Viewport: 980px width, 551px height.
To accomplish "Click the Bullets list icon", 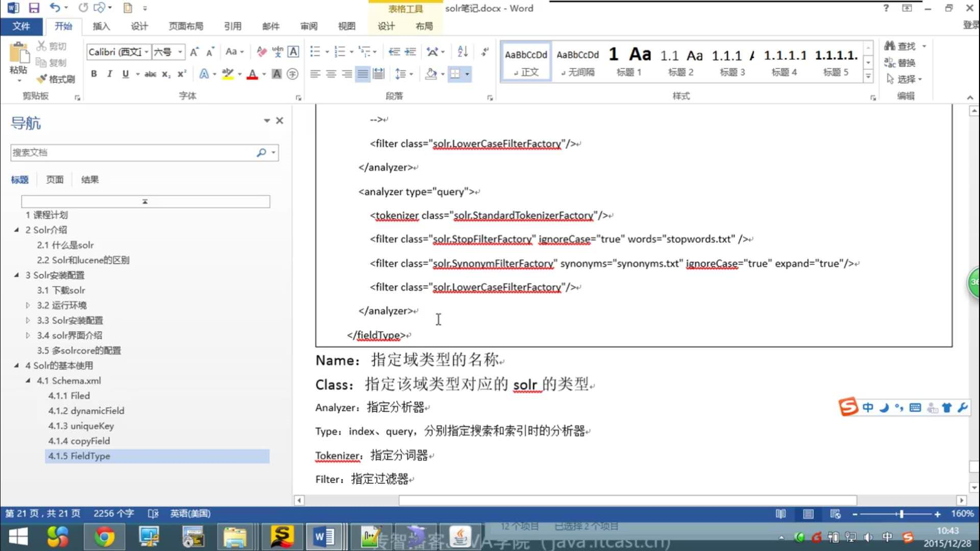I will point(315,52).
